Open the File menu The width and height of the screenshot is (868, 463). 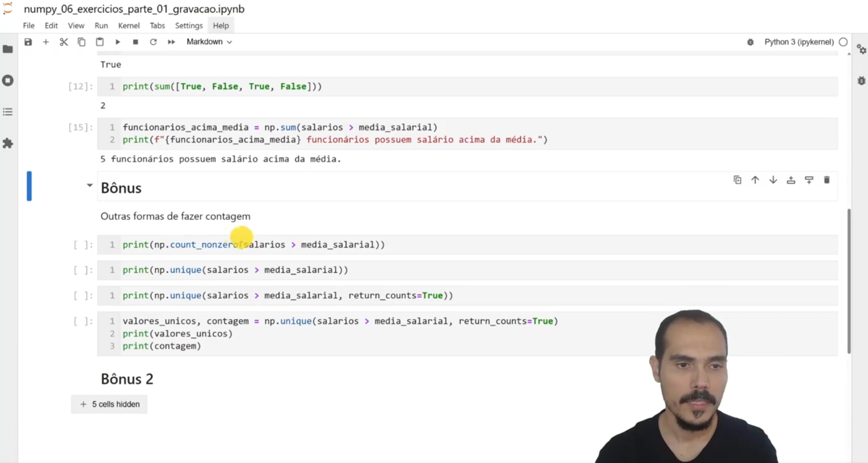(x=29, y=25)
